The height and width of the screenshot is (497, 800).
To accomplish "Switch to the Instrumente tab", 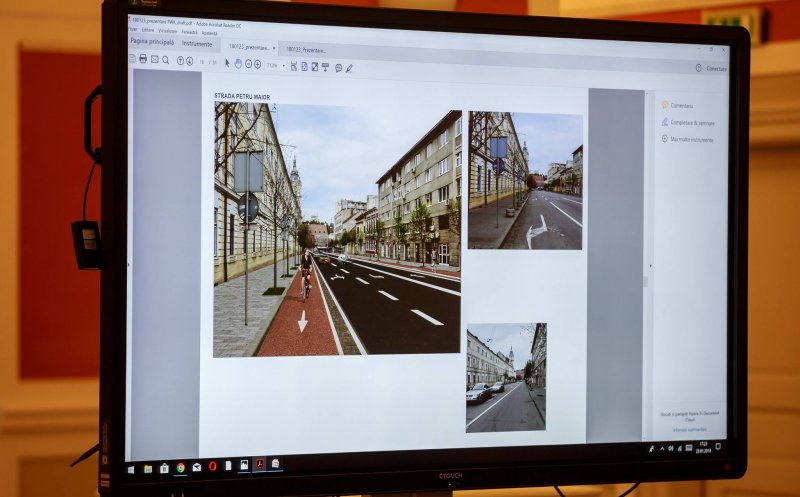I will (197, 44).
